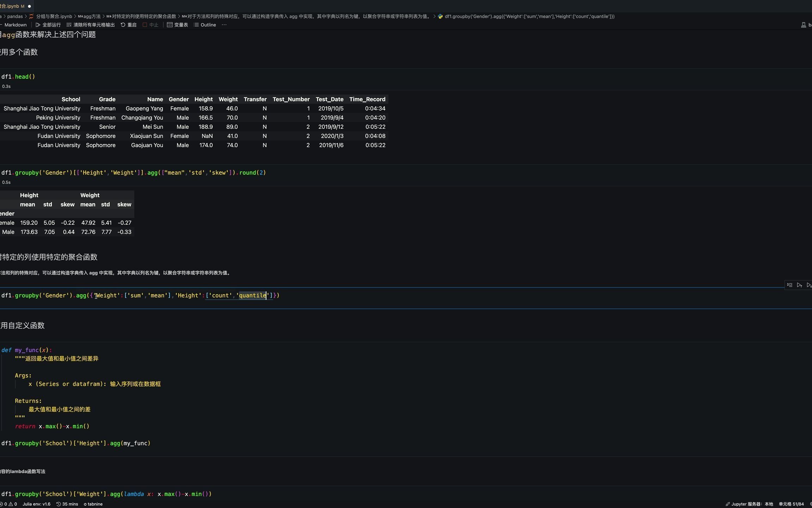Click the Time_Record column header

point(367,99)
